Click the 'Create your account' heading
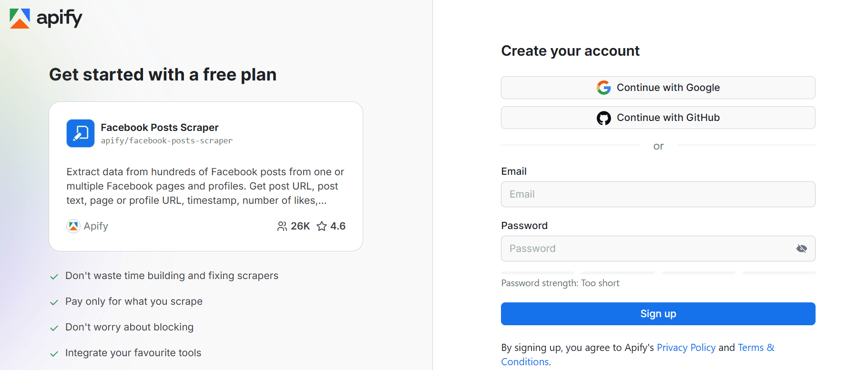 pos(570,51)
